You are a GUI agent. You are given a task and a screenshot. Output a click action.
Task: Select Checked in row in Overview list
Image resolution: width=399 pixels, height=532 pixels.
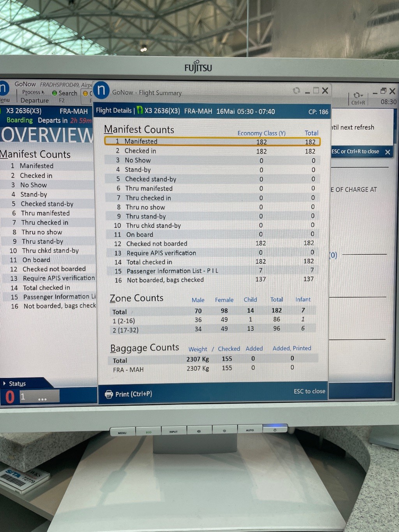36,176
